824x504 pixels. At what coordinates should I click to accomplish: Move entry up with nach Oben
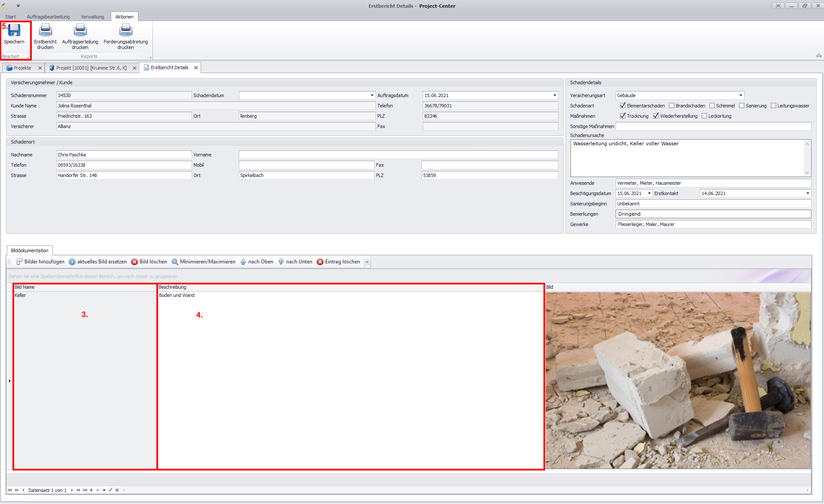coord(257,262)
